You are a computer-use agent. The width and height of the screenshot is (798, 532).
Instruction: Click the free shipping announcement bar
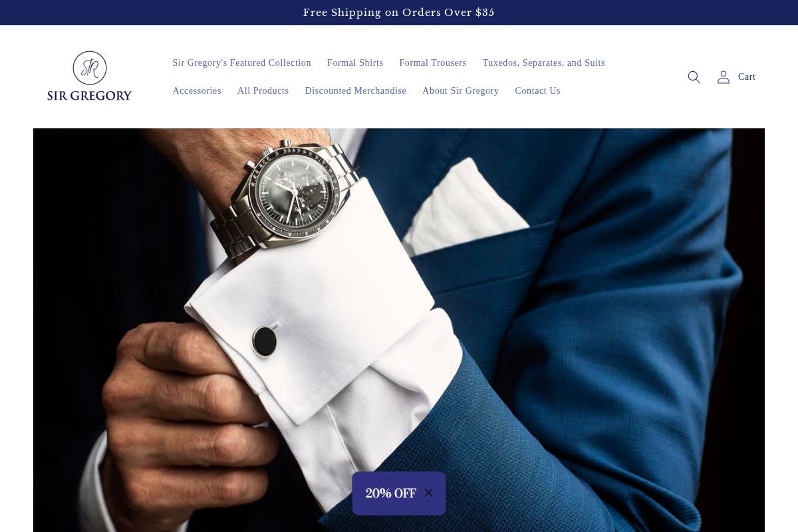[x=399, y=13]
